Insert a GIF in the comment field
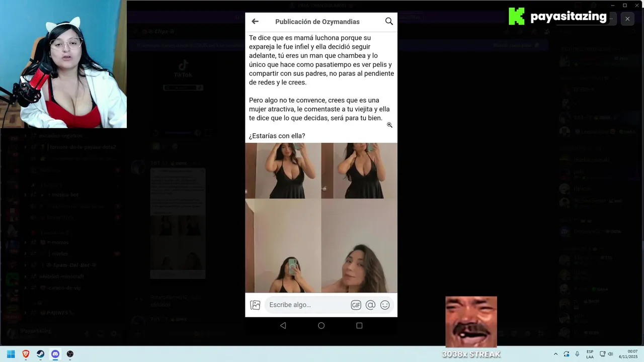The image size is (644, 362). coord(356,305)
